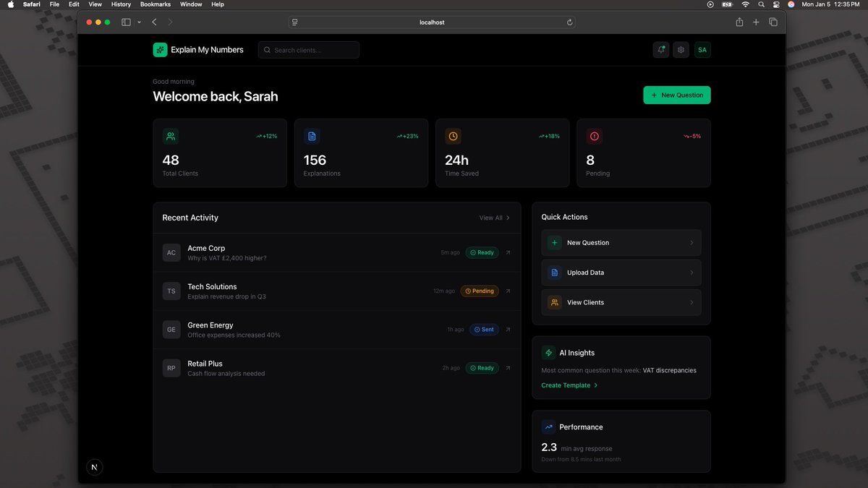Click the Explain My Numbers logo icon

click(160, 50)
